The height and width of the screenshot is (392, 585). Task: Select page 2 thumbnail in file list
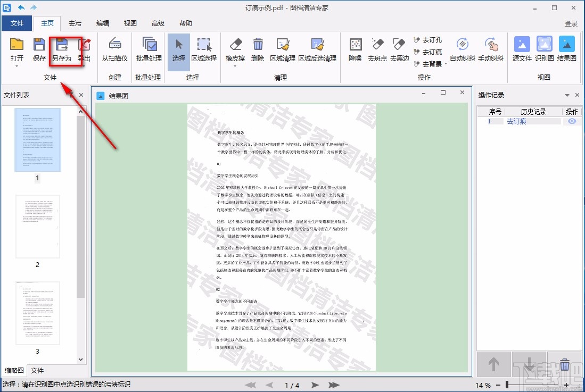pyautogui.click(x=37, y=226)
